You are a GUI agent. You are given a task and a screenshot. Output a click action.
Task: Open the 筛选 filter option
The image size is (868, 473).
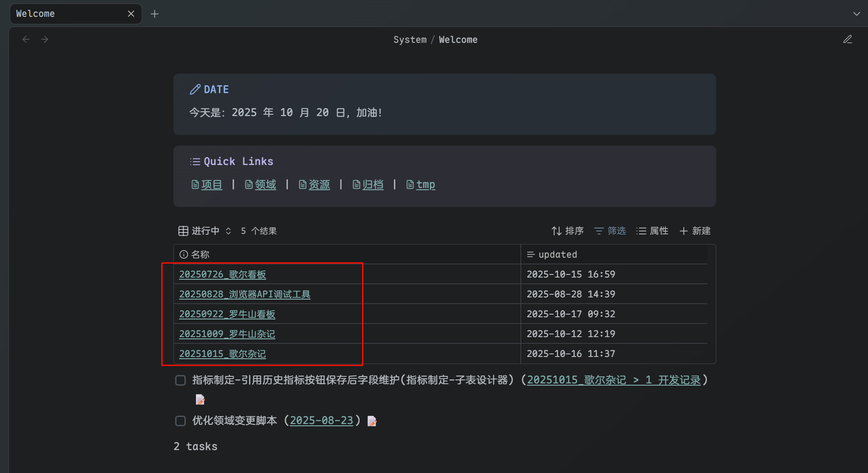[610, 231]
